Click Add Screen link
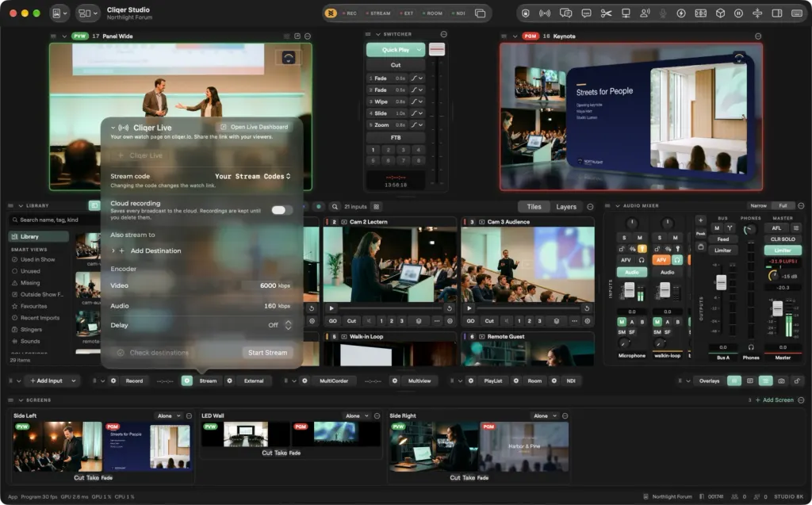 click(x=774, y=400)
